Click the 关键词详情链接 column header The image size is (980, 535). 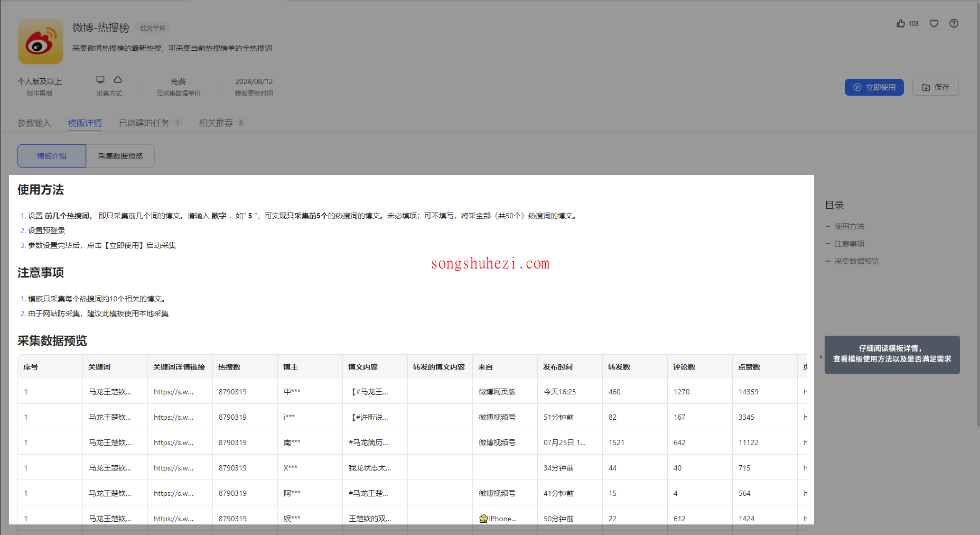tap(179, 367)
